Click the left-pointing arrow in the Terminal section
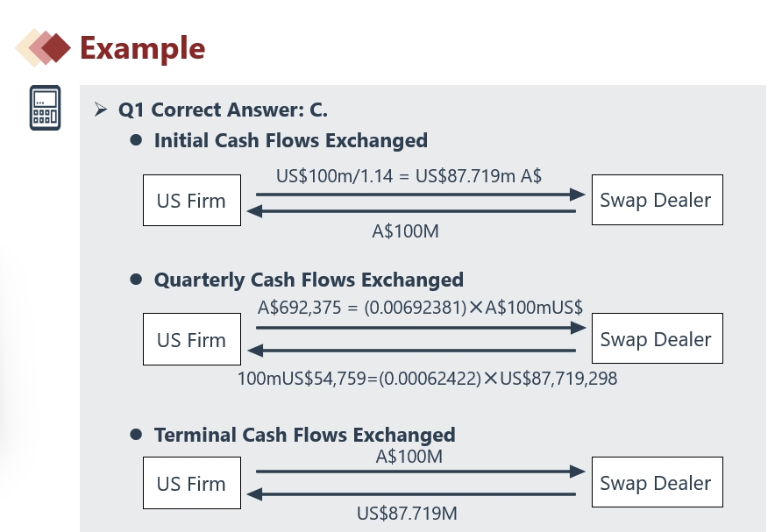Image resolution: width=782 pixels, height=532 pixels. pos(415,493)
